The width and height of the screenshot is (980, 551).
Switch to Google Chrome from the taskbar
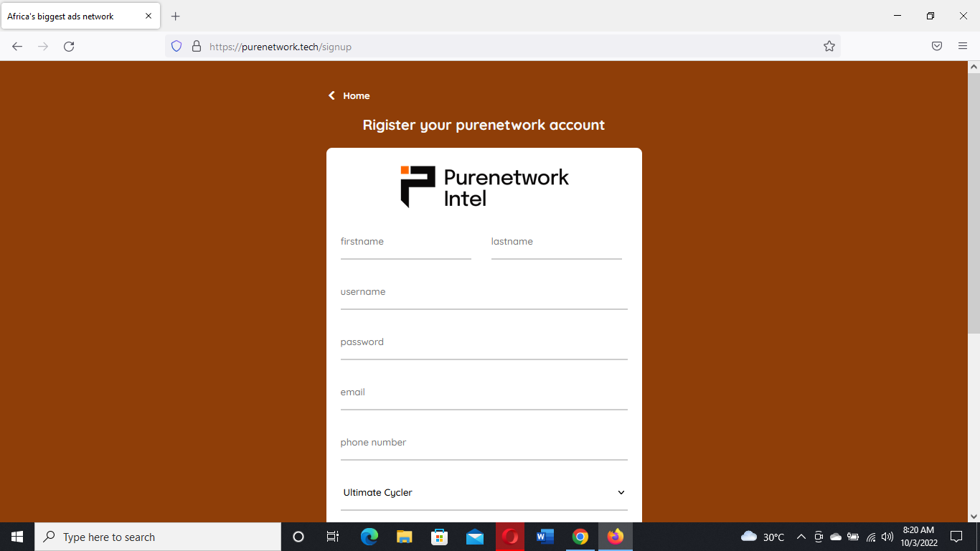point(580,537)
